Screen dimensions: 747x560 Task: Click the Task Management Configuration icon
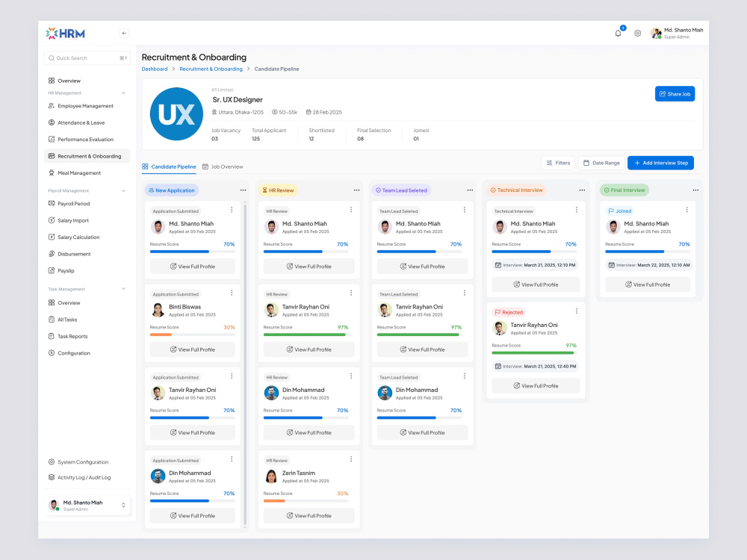coord(52,353)
